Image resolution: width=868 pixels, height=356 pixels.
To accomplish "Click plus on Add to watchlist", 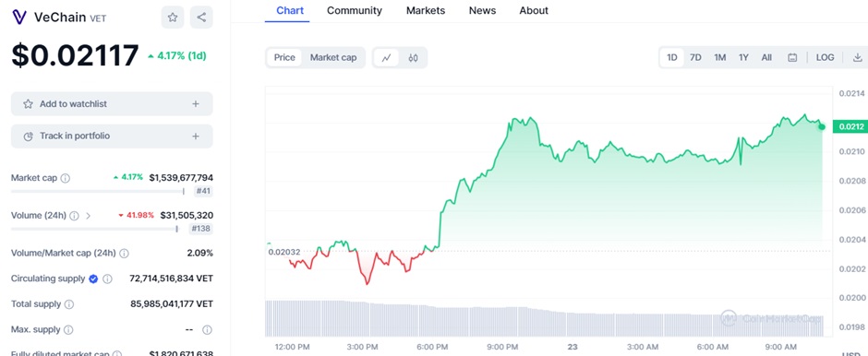I will click(x=196, y=104).
